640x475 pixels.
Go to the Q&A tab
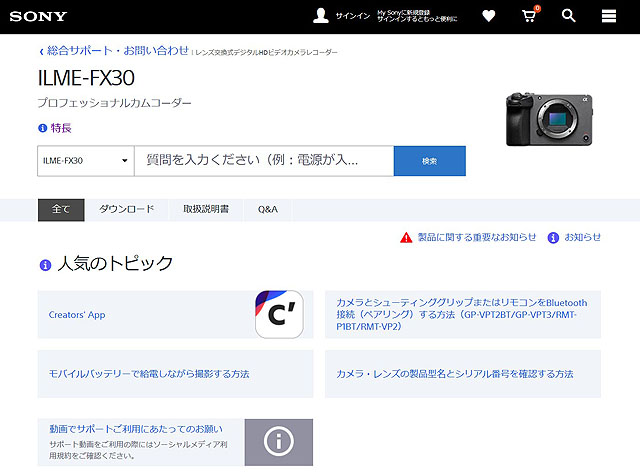pyautogui.click(x=268, y=209)
